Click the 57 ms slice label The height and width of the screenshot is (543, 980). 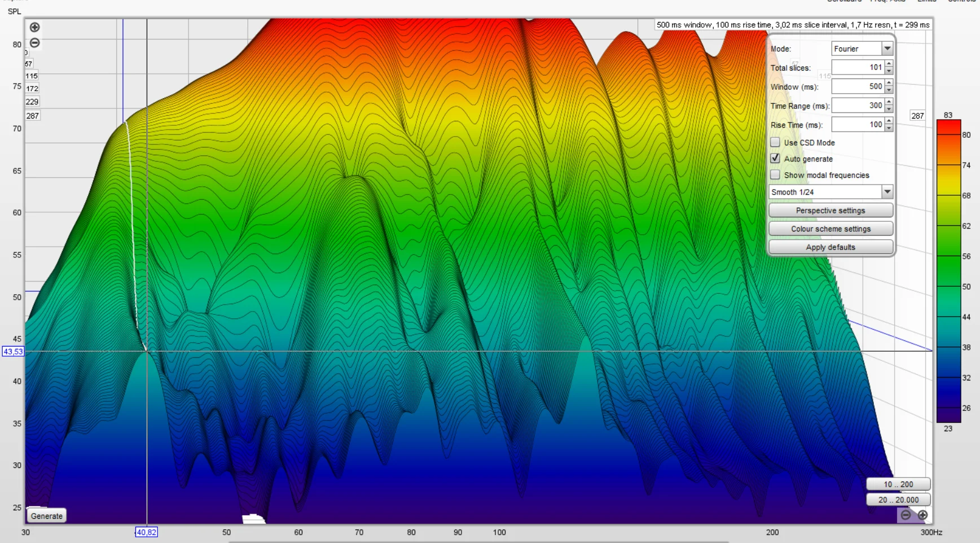(x=29, y=64)
